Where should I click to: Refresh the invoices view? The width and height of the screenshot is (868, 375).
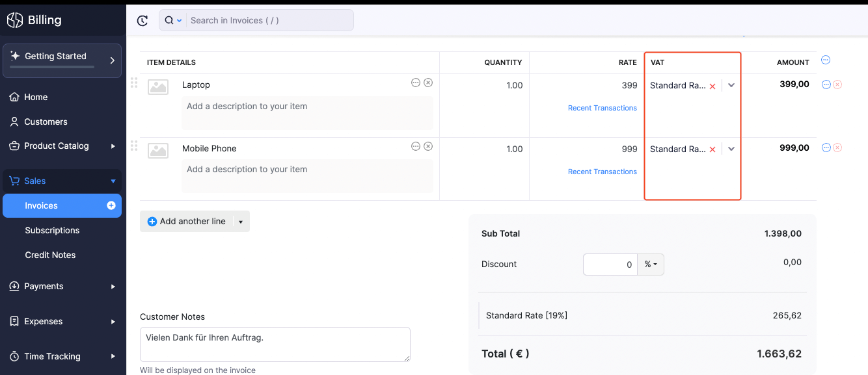[142, 20]
